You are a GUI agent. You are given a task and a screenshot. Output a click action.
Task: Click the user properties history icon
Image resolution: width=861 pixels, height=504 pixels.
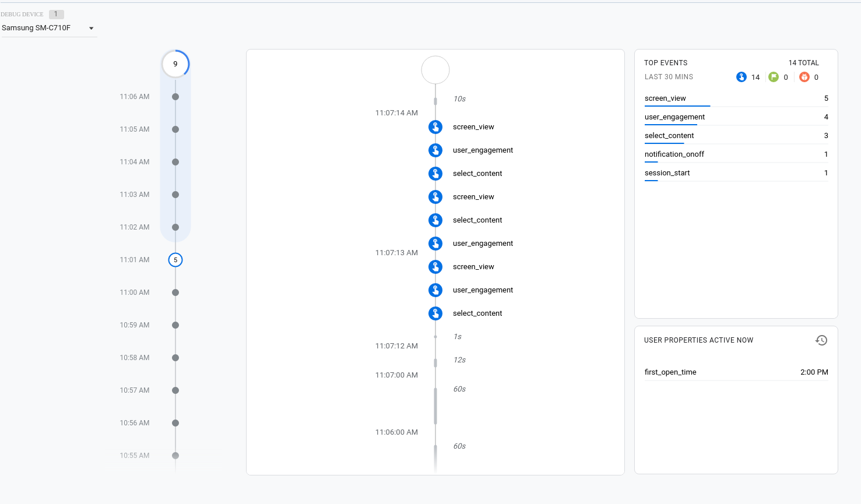(x=821, y=340)
